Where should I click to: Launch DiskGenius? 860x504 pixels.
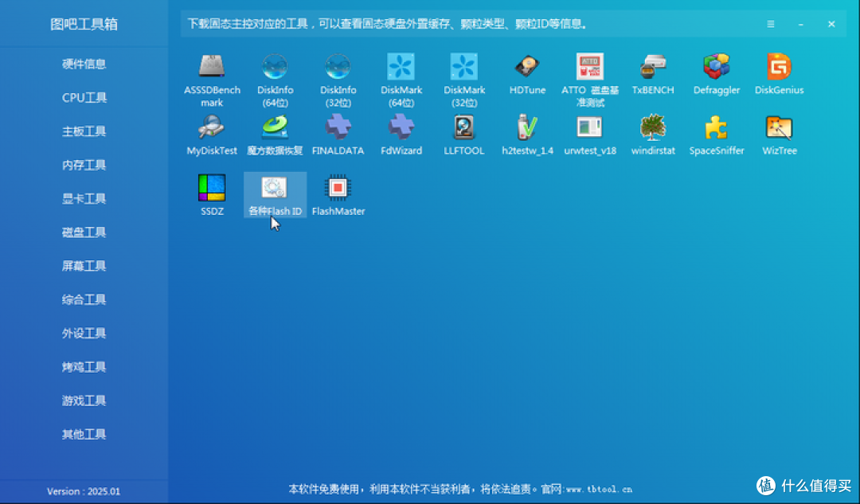pos(779,74)
